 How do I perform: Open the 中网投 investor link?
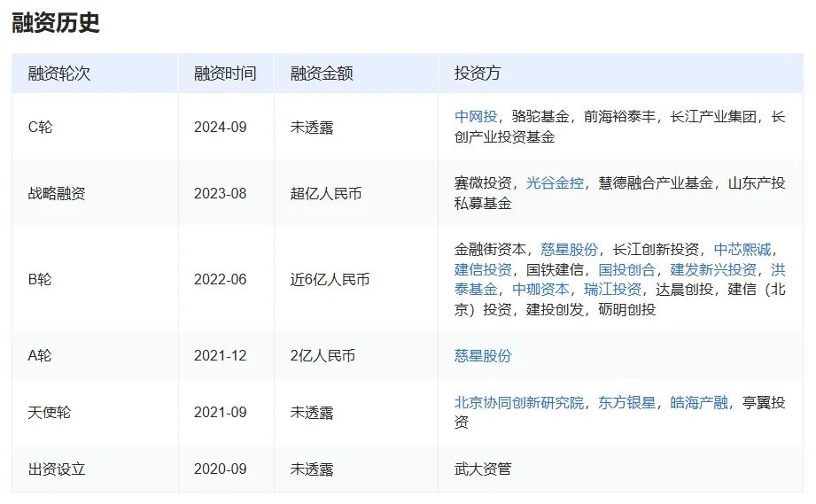tap(476, 117)
